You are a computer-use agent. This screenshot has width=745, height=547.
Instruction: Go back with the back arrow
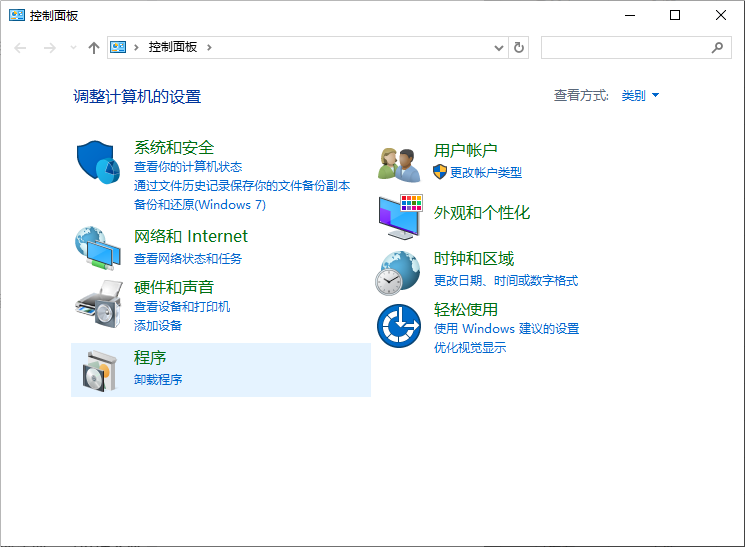coord(20,48)
